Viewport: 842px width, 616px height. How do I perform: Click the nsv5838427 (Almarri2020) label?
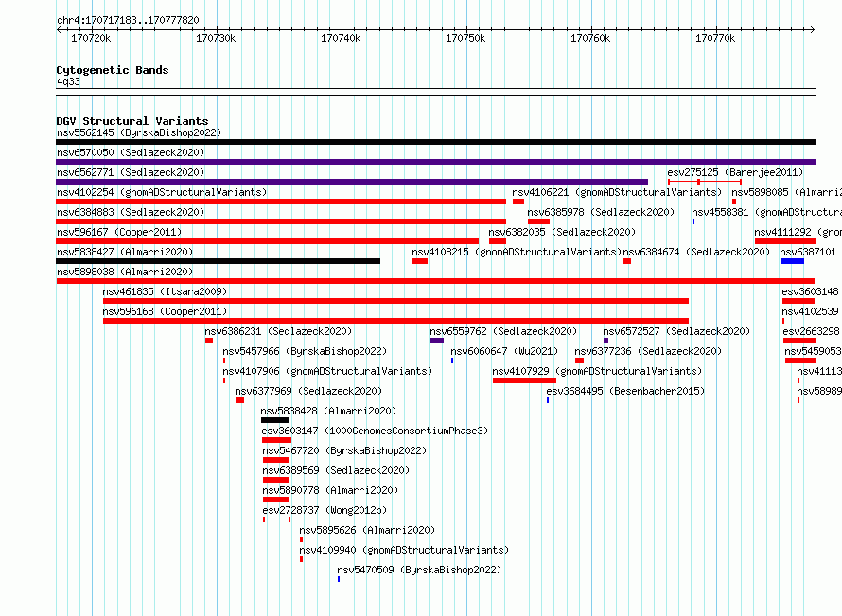click(125, 252)
